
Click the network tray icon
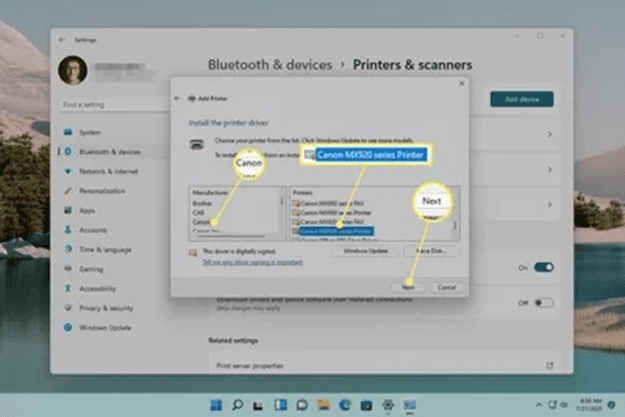(x=552, y=405)
